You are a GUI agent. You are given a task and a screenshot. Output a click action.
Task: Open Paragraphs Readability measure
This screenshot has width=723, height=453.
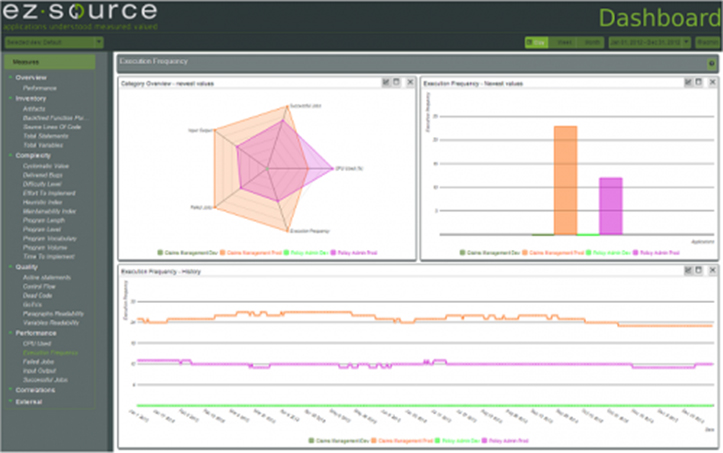click(53, 314)
